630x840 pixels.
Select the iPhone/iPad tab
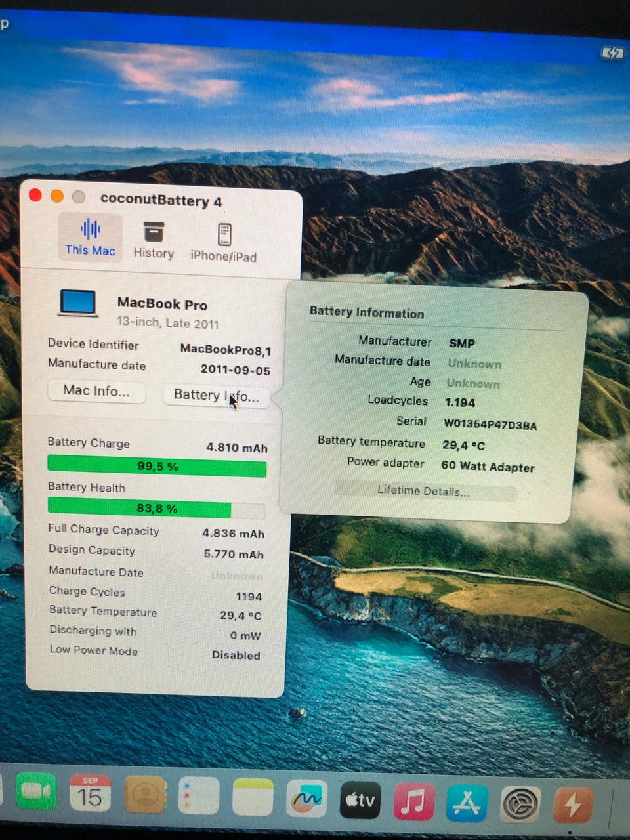point(224,242)
